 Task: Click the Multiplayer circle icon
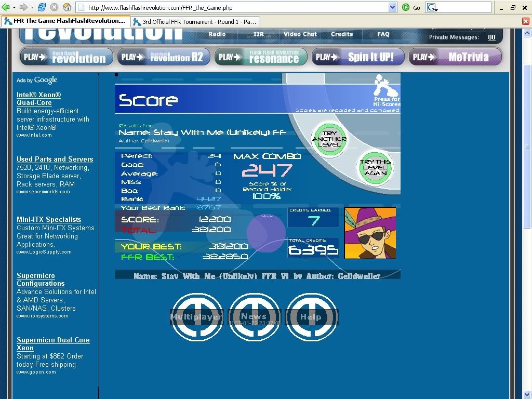point(197,317)
